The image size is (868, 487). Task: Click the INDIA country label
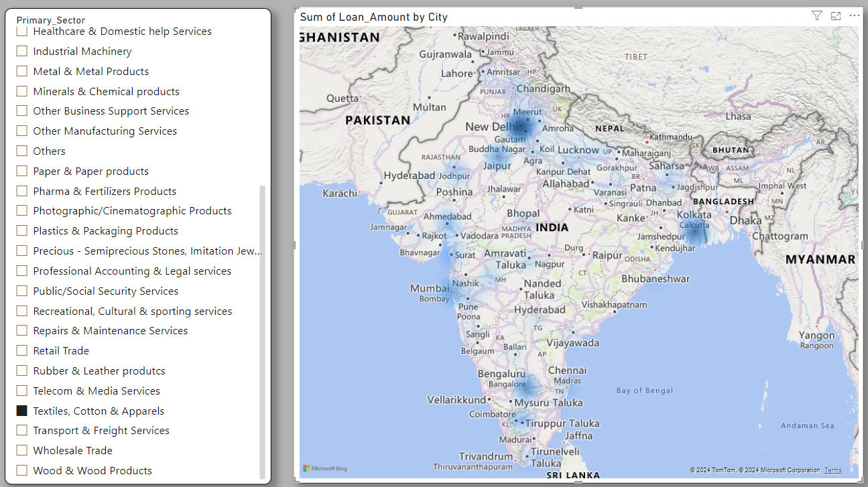(x=552, y=228)
